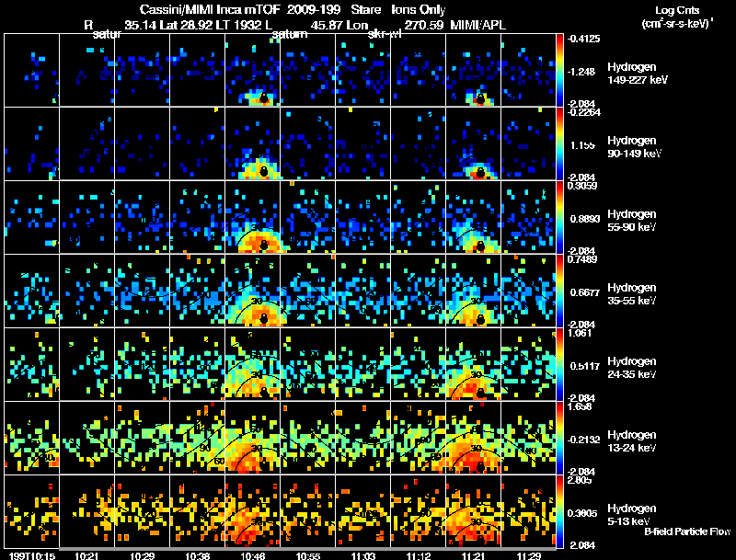Open the 5-13 keV panel at 10:46
Image resolution: width=736 pixels, height=560 pixels.
click(252, 511)
